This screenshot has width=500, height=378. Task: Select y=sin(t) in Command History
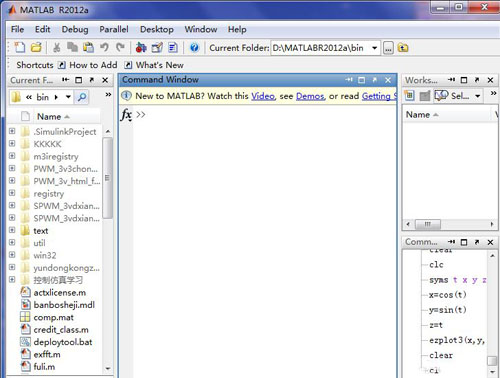coord(448,310)
